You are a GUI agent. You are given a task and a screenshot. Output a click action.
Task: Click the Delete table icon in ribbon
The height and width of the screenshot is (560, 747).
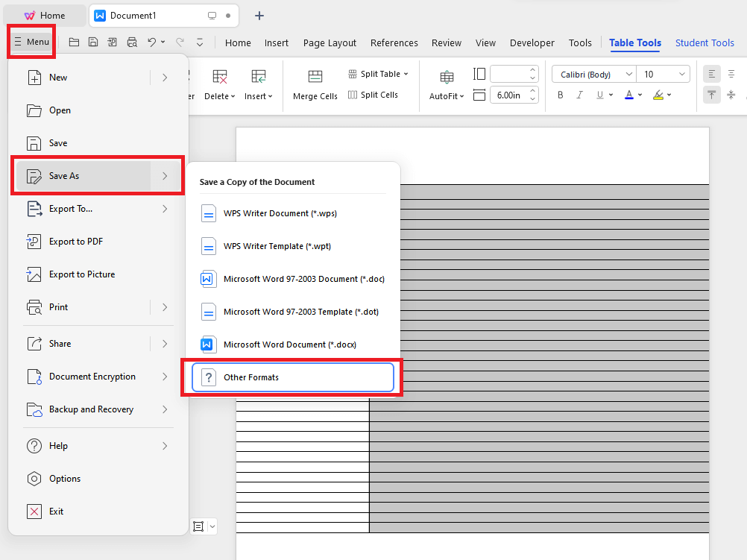[x=220, y=76]
